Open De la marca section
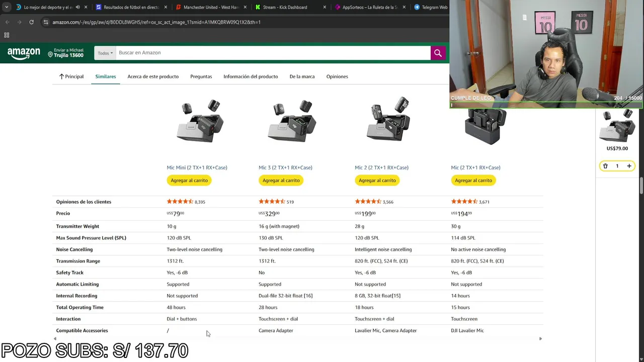Viewport: 644px width, 362px height. click(x=302, y=76)
